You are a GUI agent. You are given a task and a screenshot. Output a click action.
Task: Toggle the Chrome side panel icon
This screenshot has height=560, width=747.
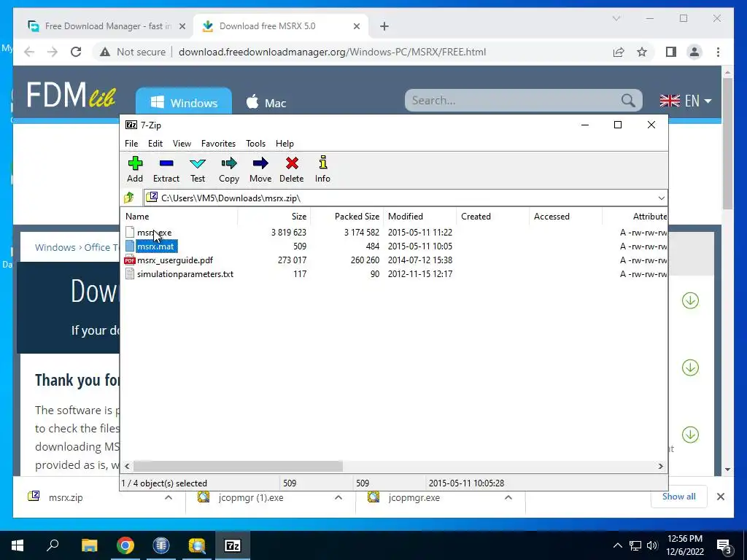(671, 52)
